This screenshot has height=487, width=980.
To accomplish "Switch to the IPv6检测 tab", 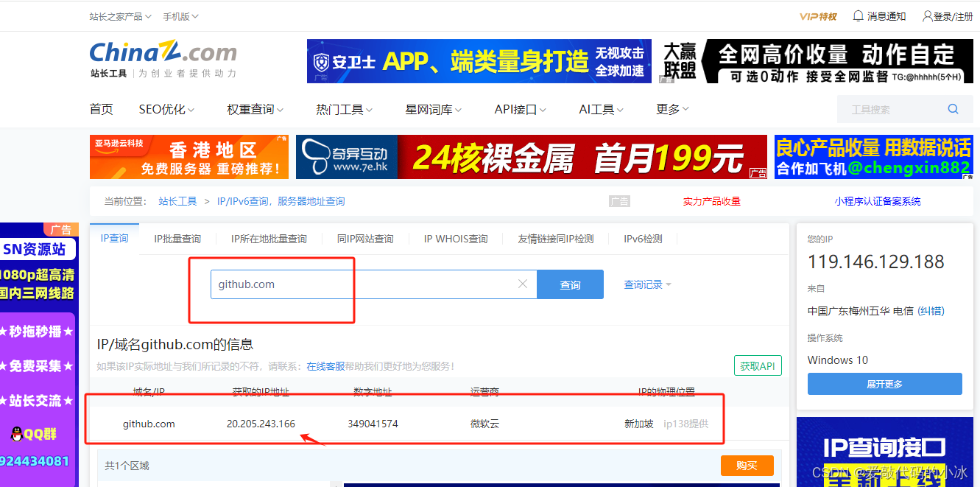I will (x=643, y=239).
